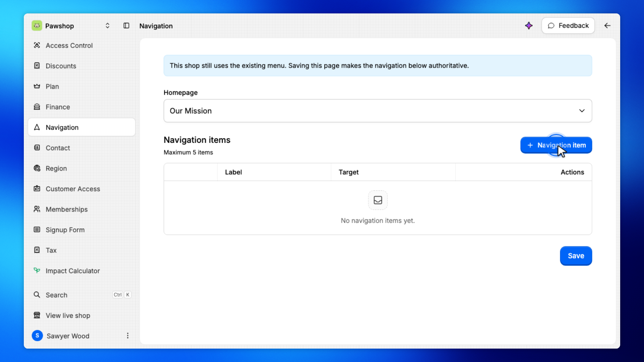This screenshot has width=644, height=362.
Task: Click the existing menu info banner
Action: click(378, 66)
